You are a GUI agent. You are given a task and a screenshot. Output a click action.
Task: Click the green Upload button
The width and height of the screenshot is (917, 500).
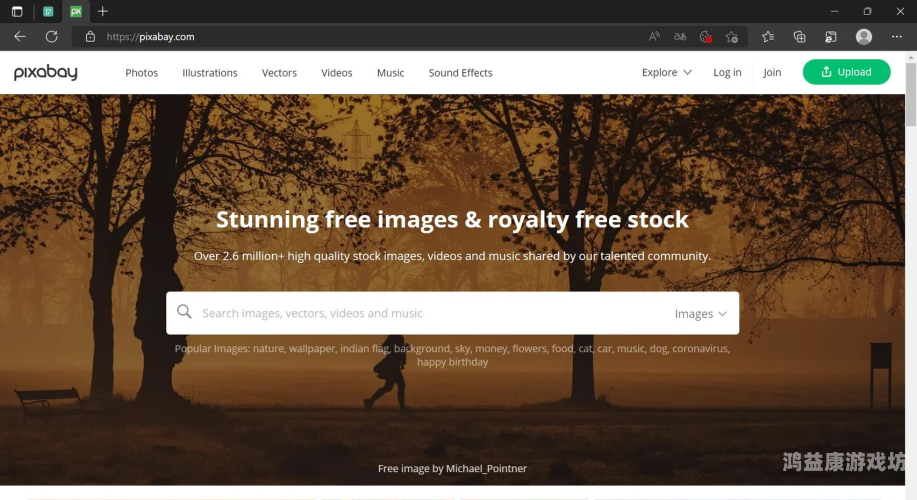point(846,72)
